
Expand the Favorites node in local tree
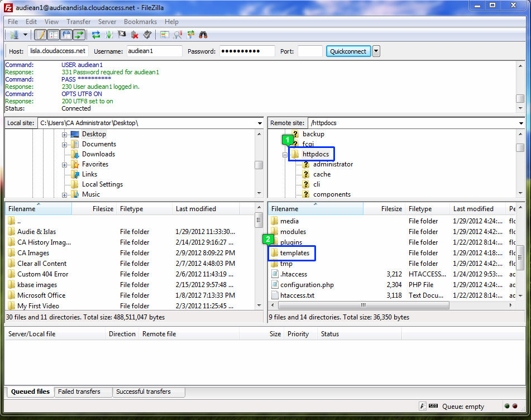(x=64, y=165)
